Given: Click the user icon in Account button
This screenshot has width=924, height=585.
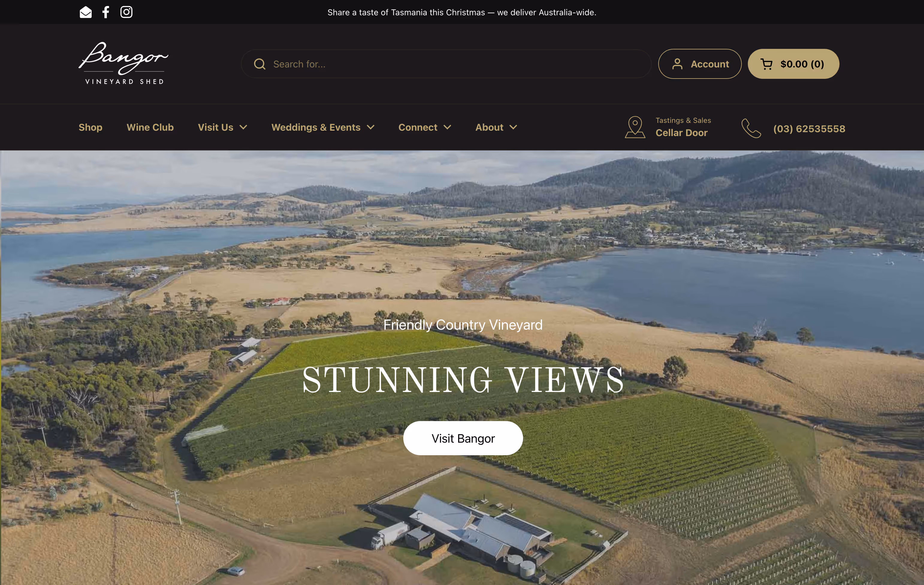Looking at the screenshot, I should (677, 64).
